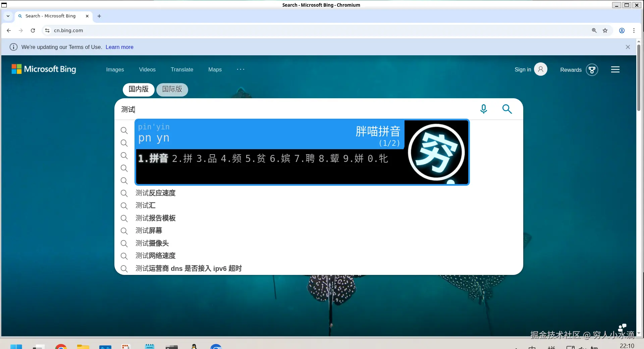Screen dimensions: 644x349
Task: Open the Translate menu item
Action: (x=182, y=69)
